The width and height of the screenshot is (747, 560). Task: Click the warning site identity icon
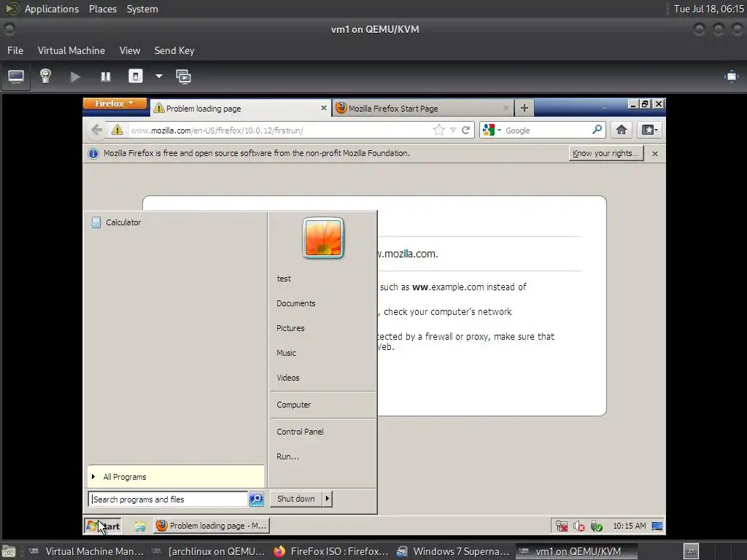(117, 130)
